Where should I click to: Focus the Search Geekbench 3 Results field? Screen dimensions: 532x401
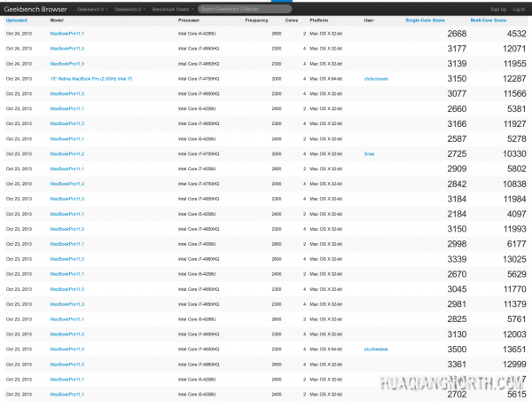(245, 9)
